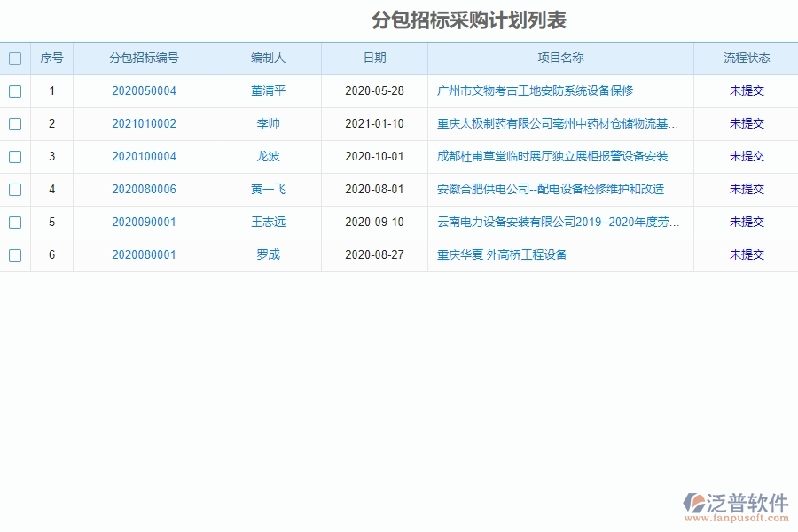The width and height of the screenshot is (798, 532).
Task: Open the 安徽合肥供电公司 project details
Action: pos(550,189)
